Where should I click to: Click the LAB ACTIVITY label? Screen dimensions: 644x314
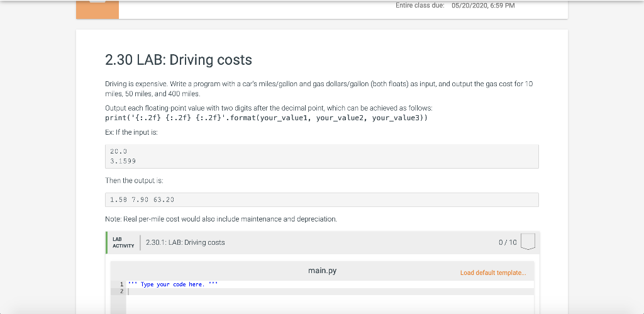tap(123, 242)
